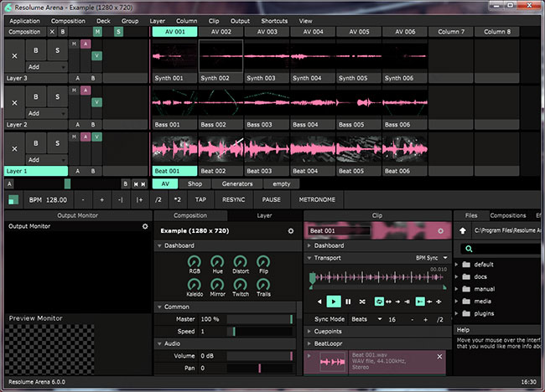Solo Layer 2
545x392 pixels.
pyautogui.click(x=57, y=97)
